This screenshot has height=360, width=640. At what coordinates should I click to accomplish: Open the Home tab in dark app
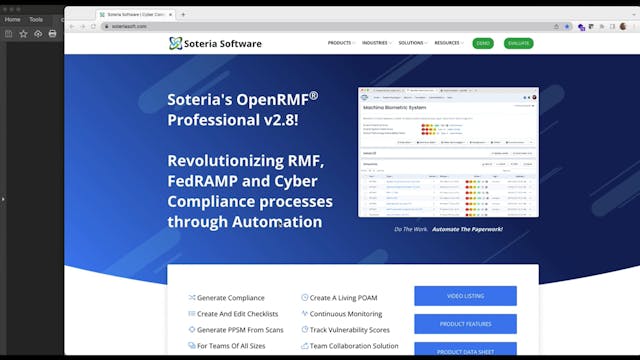pos(12,19)
